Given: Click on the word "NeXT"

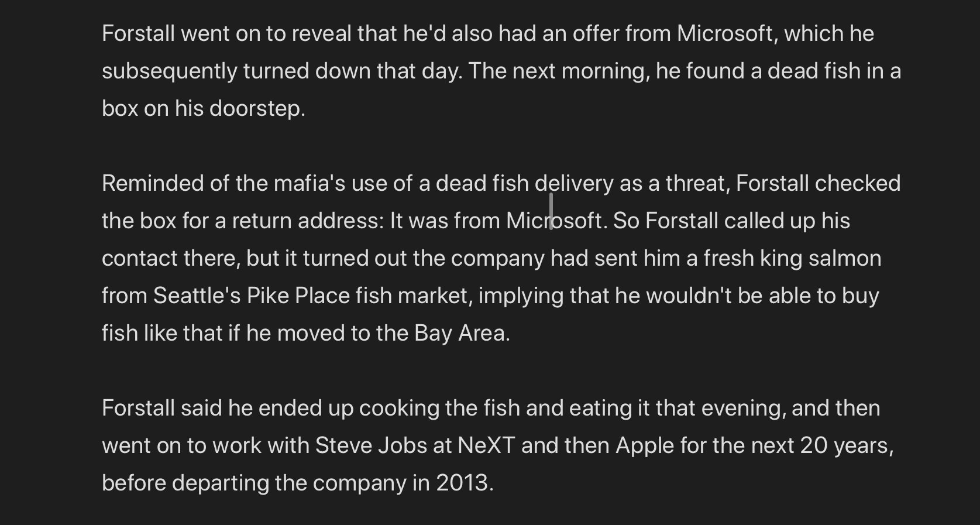Looking at the screenshot, I should 486,446.
